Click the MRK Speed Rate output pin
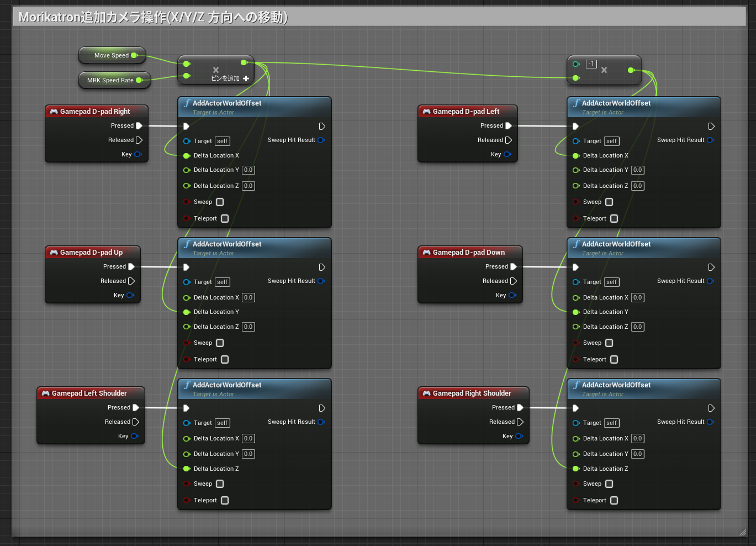Screen dimensions: 756x546 [x=139, y=80]
